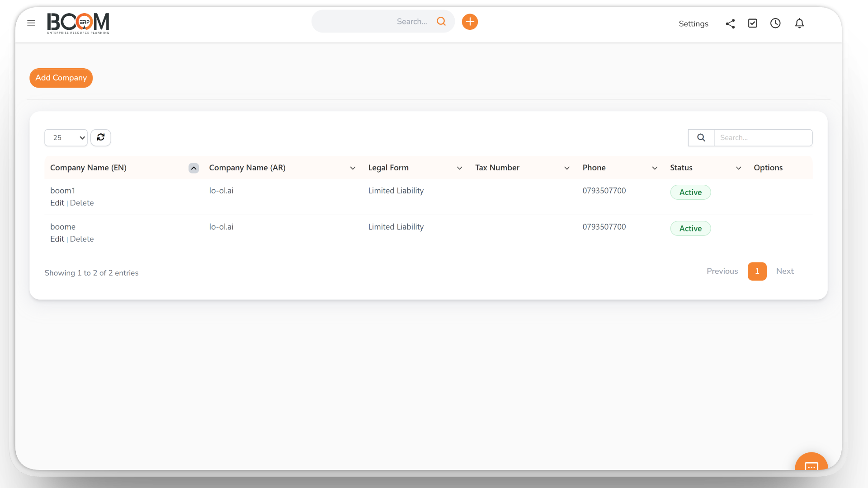
Task: Click Edit for boom1 company
Action: point(57,203)
